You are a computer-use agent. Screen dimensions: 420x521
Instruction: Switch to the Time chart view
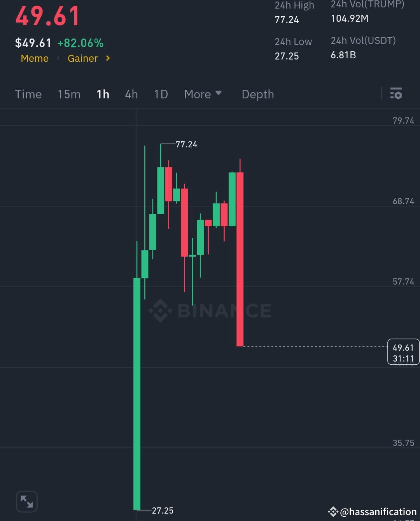click(28, 94)
